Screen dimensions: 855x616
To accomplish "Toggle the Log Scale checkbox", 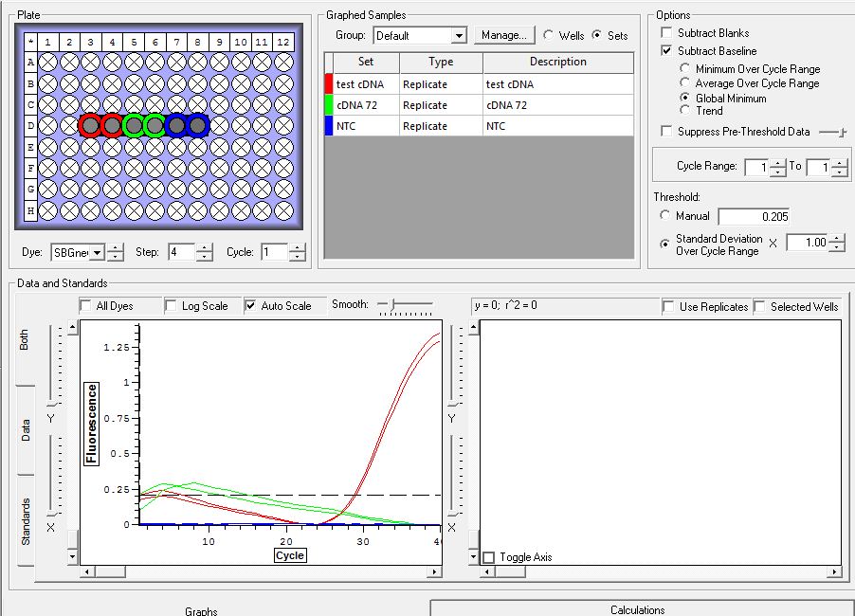I will 172,306.
